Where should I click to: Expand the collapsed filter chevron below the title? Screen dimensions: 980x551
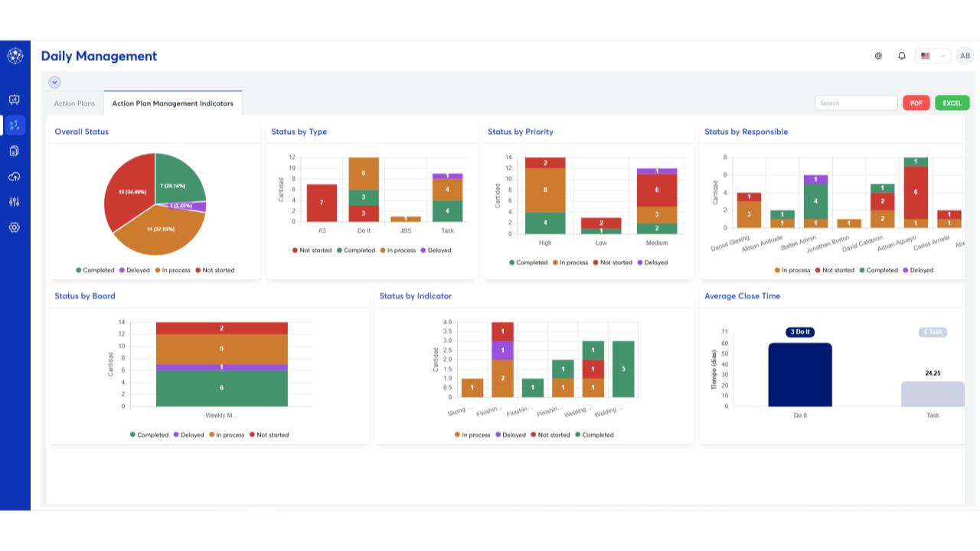tap(54, 82)
